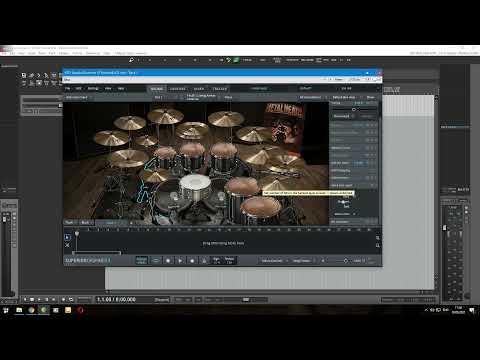Image resolution: width=480 pixels, height=360 pixels.
Task: Toggle loop in Superior Drummer transport
Action: (x=156, y=261)
